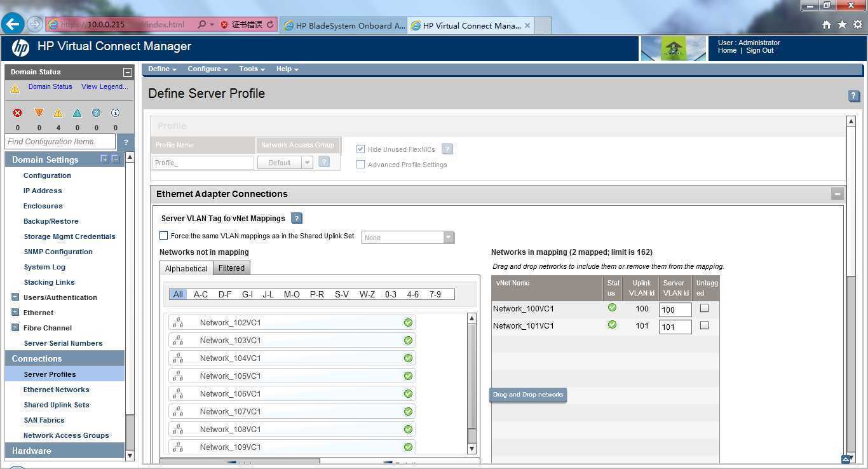This screenshot has height=469, width=868.
Task: Click the browser forward arrow button
Action: (35, 24)
